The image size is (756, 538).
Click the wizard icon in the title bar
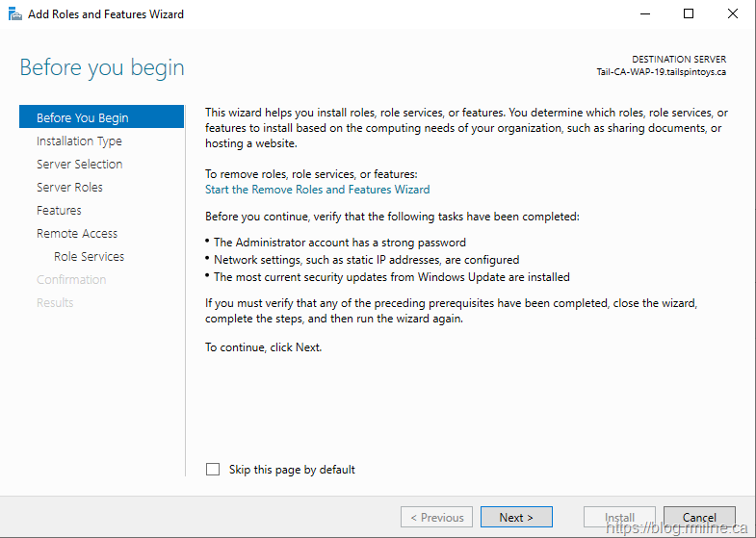tap(14, 14)
